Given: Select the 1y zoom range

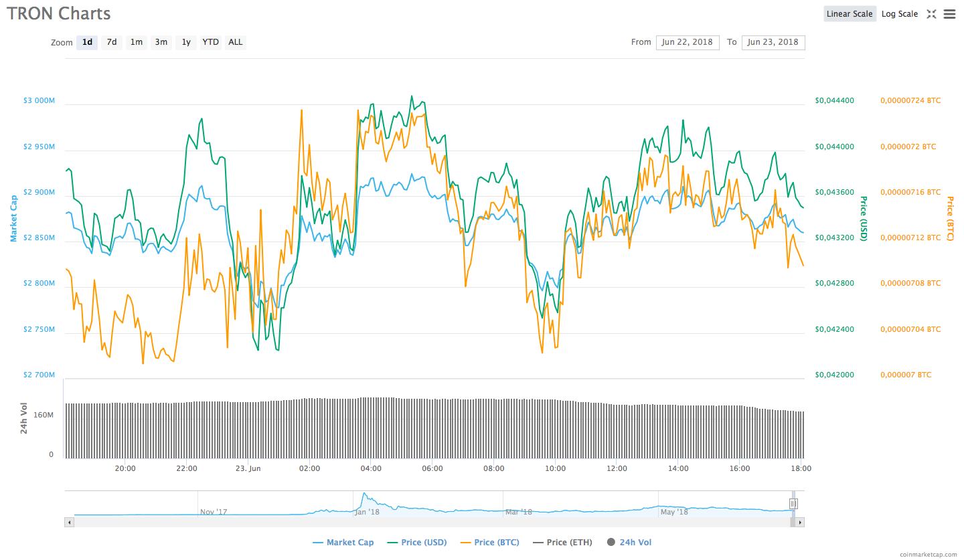Looking at the screenshot, I should (186, 42).
